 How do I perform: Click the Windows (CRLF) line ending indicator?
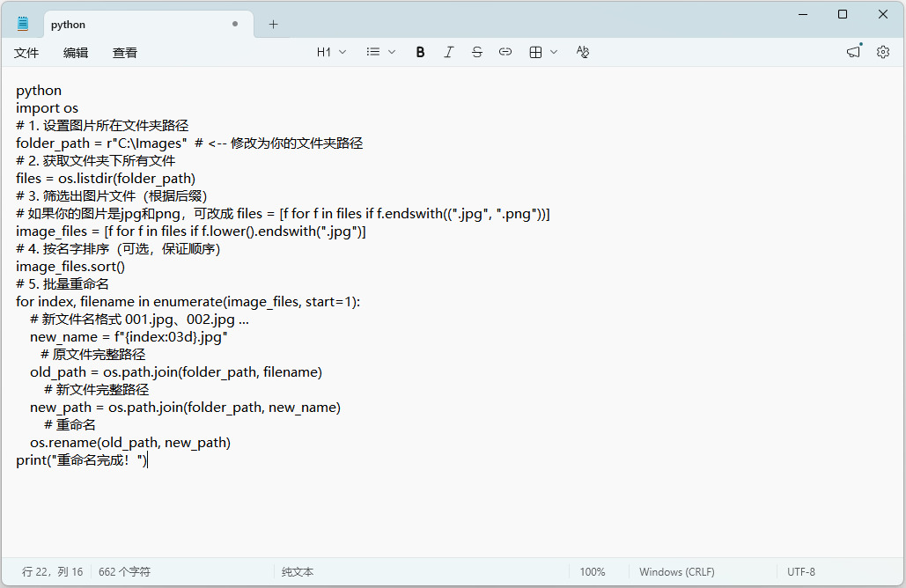[x=676, y=572]
